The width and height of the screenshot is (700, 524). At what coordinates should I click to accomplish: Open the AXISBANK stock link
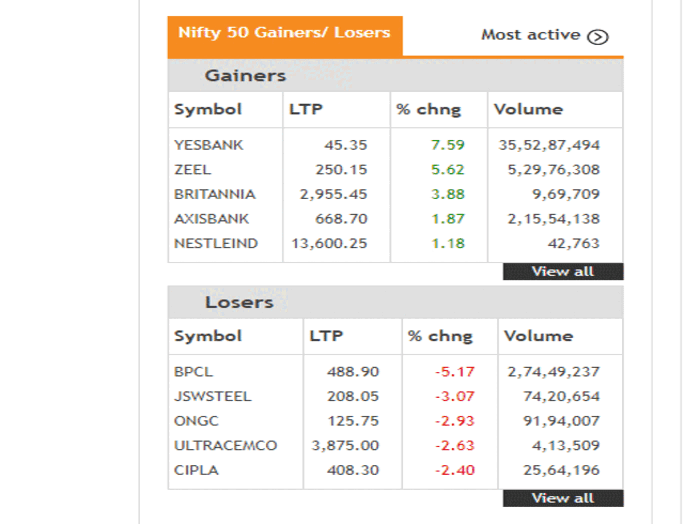211,219
